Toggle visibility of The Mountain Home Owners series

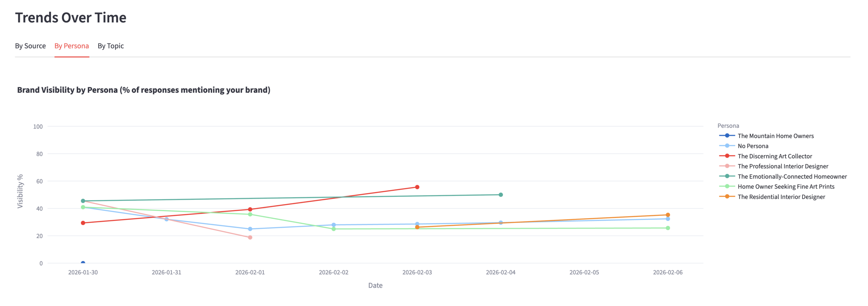[776, 136]
